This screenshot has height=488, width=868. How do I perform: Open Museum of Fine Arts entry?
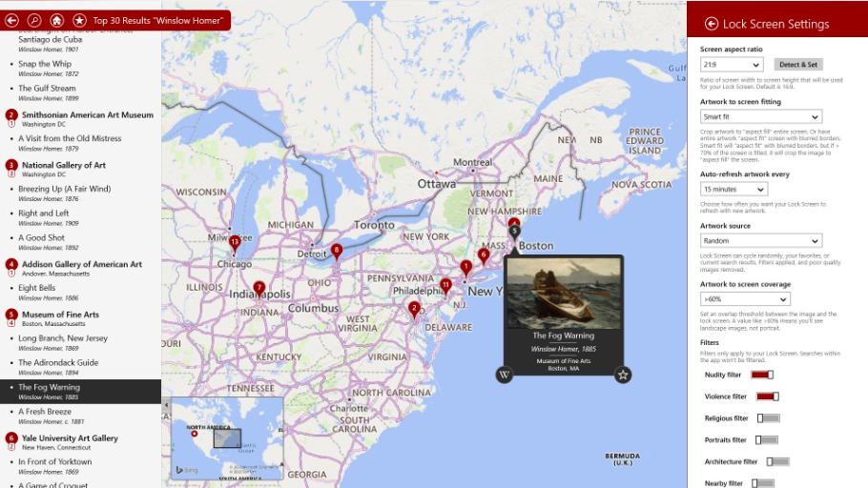click(60, 315)
